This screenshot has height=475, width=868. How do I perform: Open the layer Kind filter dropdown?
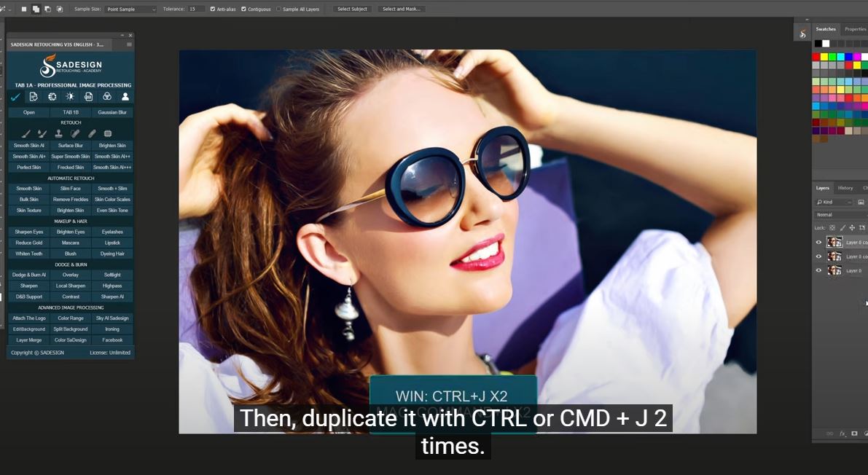[834, 202]
